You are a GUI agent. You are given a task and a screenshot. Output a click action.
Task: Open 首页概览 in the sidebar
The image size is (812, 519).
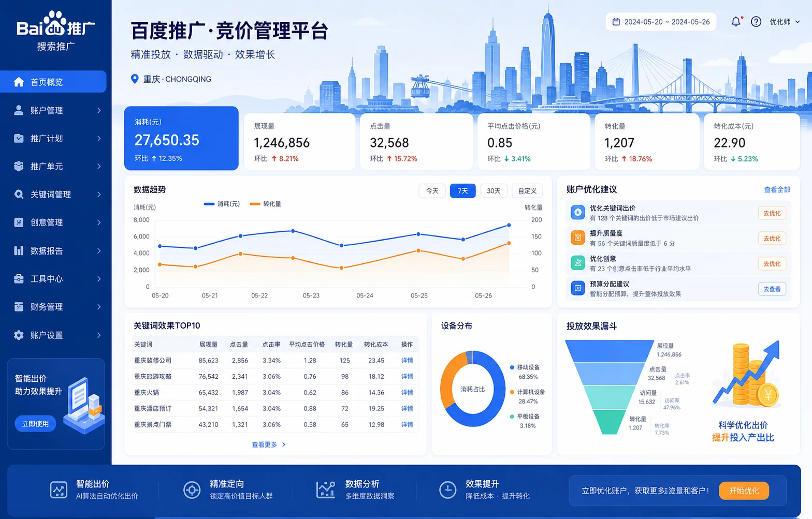53,82
